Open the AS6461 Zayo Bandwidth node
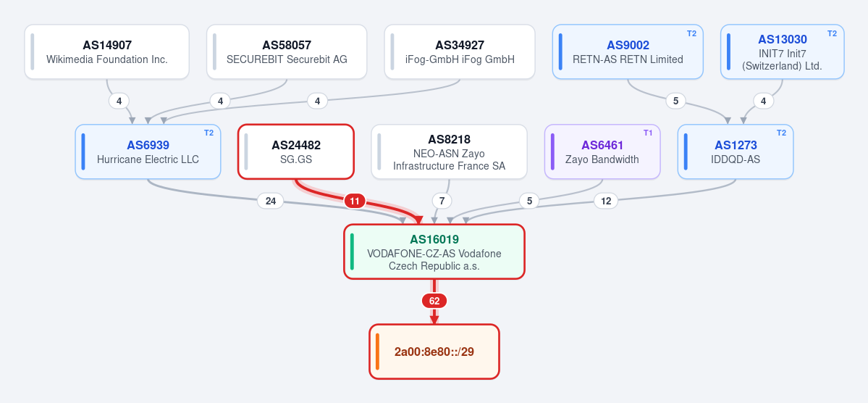868x403 pixels. (602, 152)
